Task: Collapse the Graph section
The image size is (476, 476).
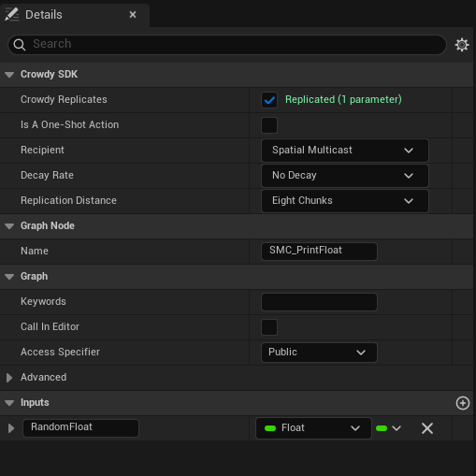Action: [x=9, y=277]
